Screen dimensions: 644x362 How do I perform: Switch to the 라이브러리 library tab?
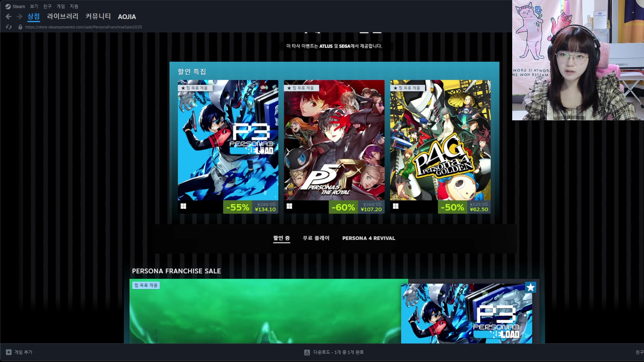tap(63, 16)
